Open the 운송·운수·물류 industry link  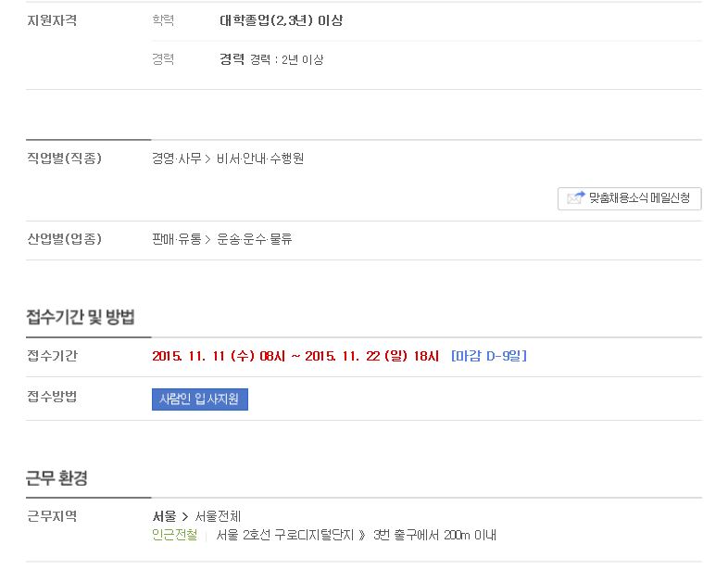(x=255, y=239)
